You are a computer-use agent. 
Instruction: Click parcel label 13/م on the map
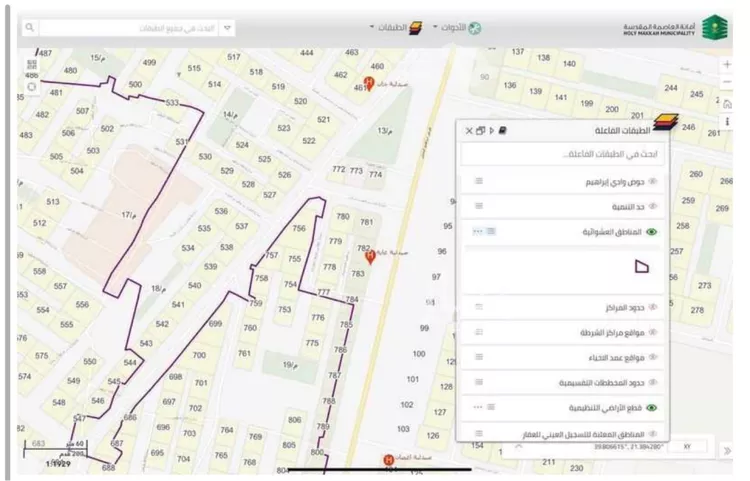click(x=385, y=131)
